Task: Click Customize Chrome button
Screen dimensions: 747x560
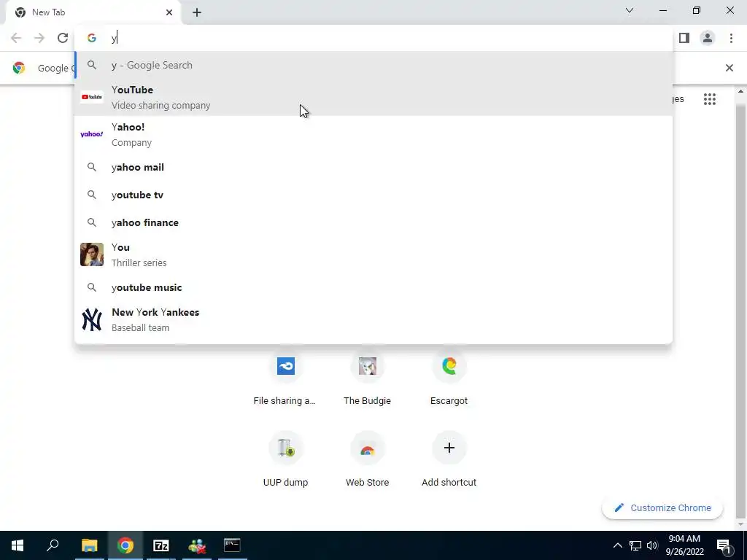Action: 662,507
